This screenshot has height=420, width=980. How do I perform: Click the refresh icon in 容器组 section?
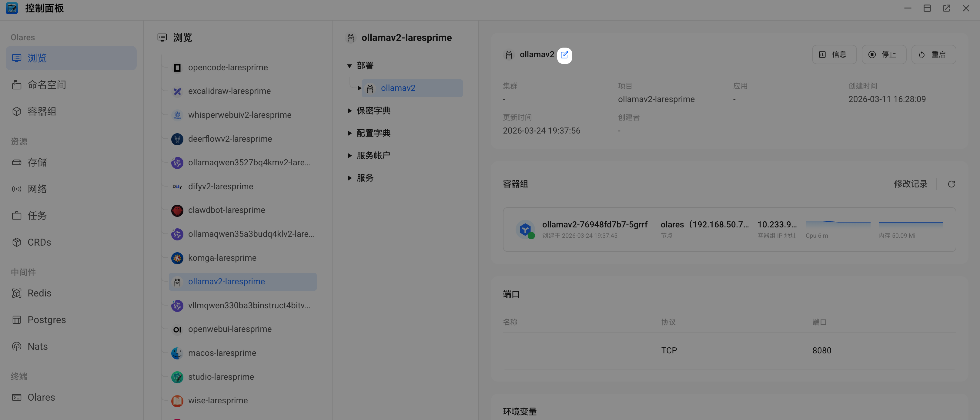(x=951, y=184)
